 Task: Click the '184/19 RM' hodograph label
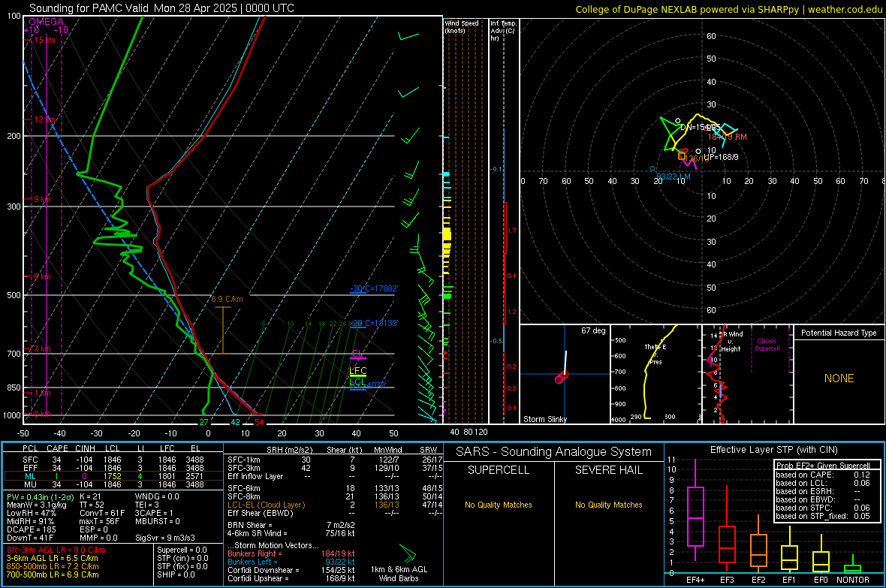coord(728,137)
